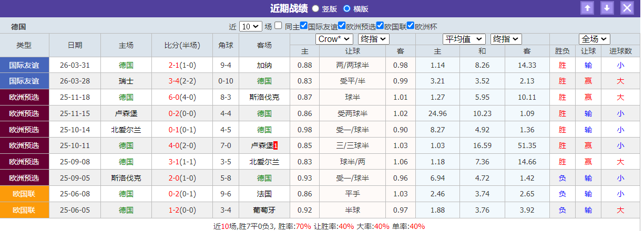Image resolution: width=644 pixels, height=231 pixels.
Task: Click the corner count 7-0
Action: pyautogui.click(x=226, y=145)
